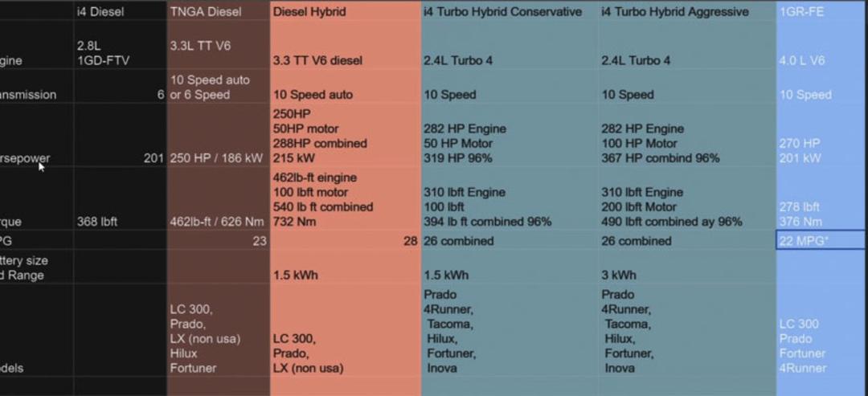Click the 1GR-FE column header cell
The height and width of the screenshot is (396, 868).
pos(822,11)
